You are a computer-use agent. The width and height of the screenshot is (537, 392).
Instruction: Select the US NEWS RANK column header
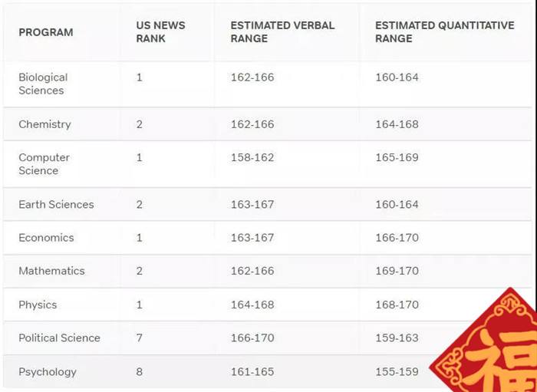(x=160, y=32)
